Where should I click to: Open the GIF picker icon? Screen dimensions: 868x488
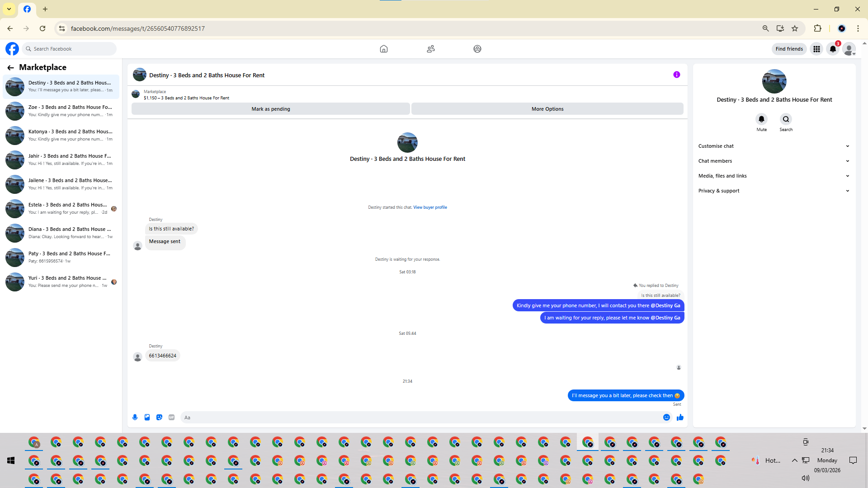[x=171, y=418]
